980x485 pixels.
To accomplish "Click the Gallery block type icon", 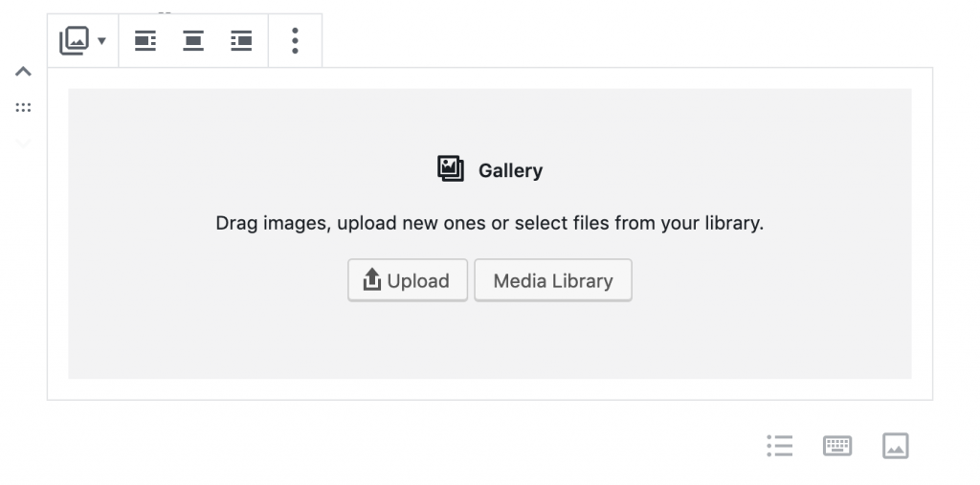I will (74, 40).
